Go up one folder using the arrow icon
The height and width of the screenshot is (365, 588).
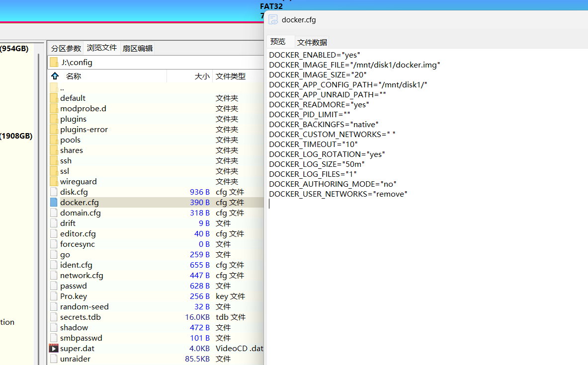(55, 76)
